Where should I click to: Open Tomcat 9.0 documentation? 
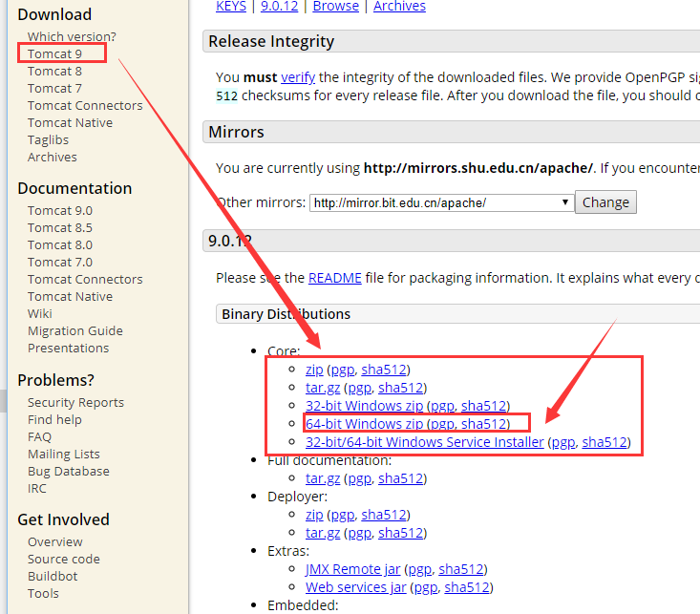(60, 210)
